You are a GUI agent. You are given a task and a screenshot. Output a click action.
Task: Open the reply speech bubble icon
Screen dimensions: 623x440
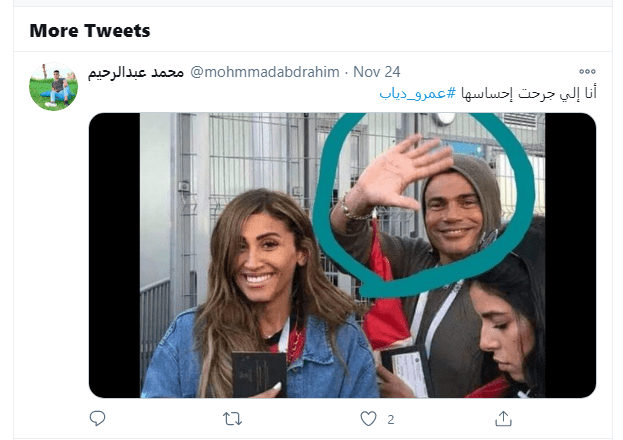(x=97, y=419)
